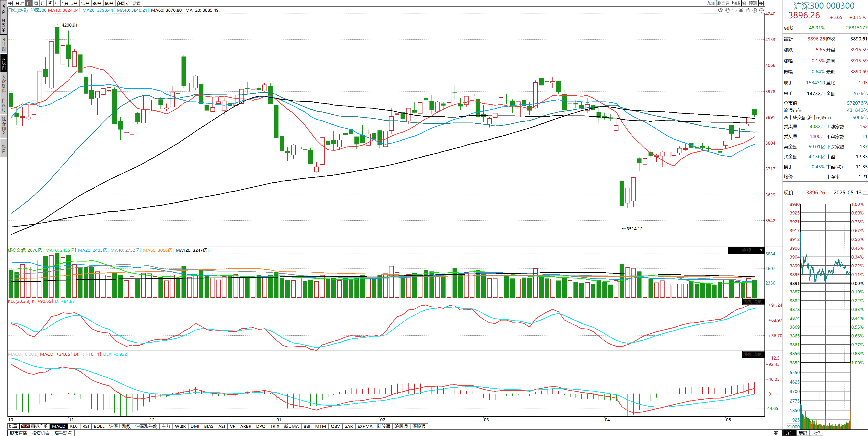Select 沪深上涨数 indicator tab
The height and width of the screenshot is (436, 868).
click(120, 426)
